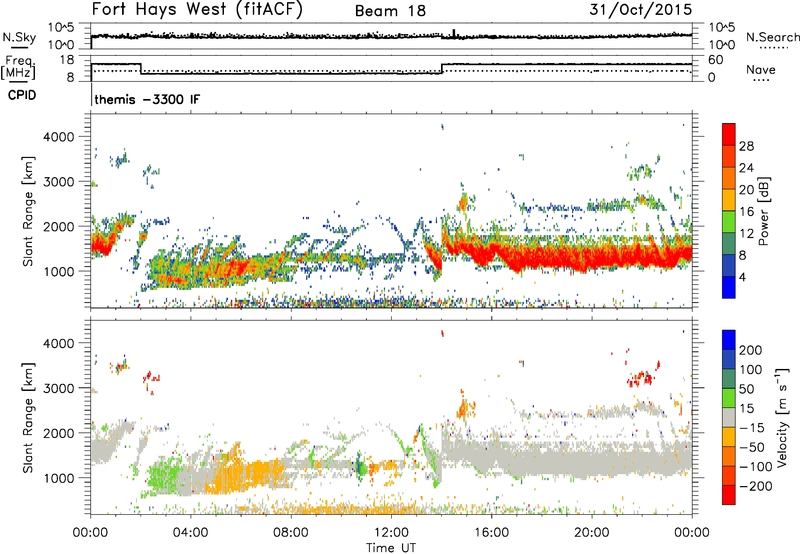Click the red velocity cluster near 22:00 UT
800x554 pixels.
point(642,379)
